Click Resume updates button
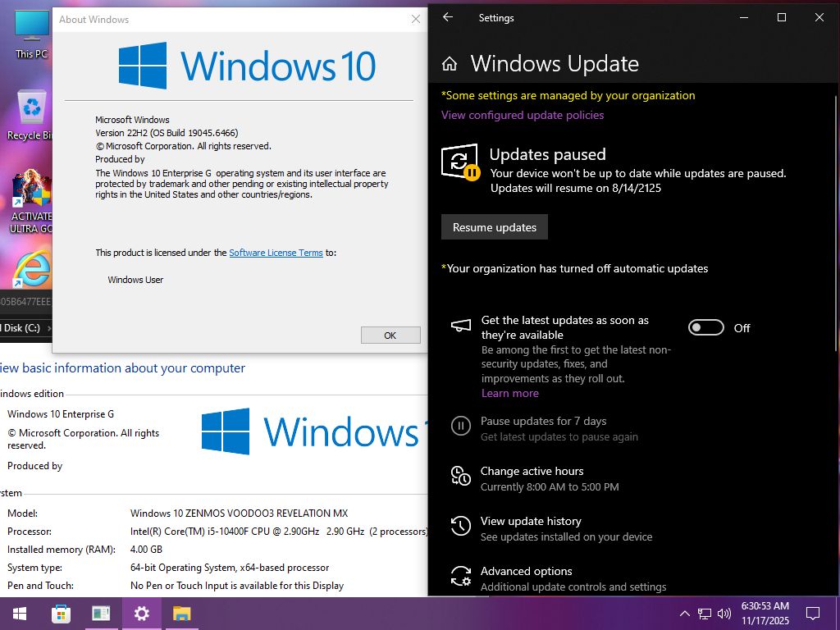Screen dimensions: 840x630 point(495,227)
